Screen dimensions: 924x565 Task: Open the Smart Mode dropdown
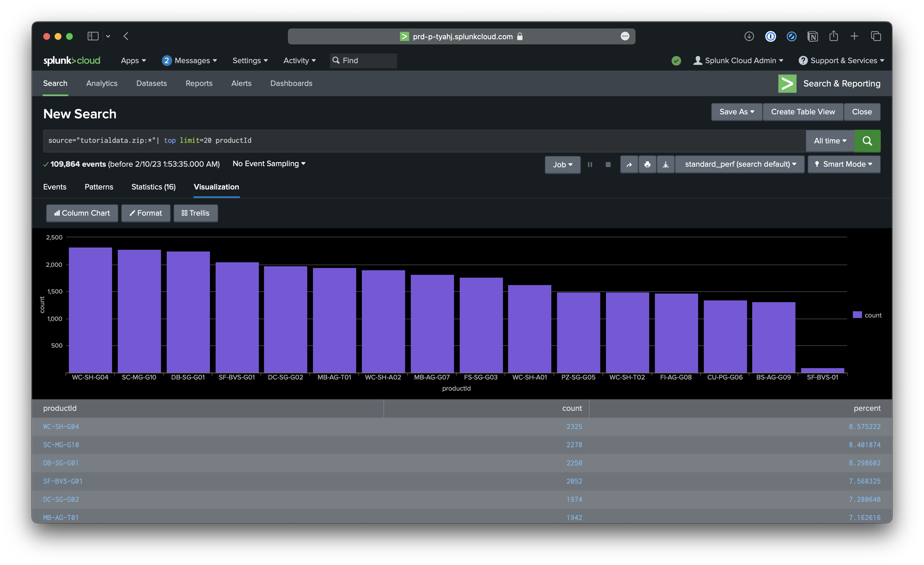pos(843,164)
